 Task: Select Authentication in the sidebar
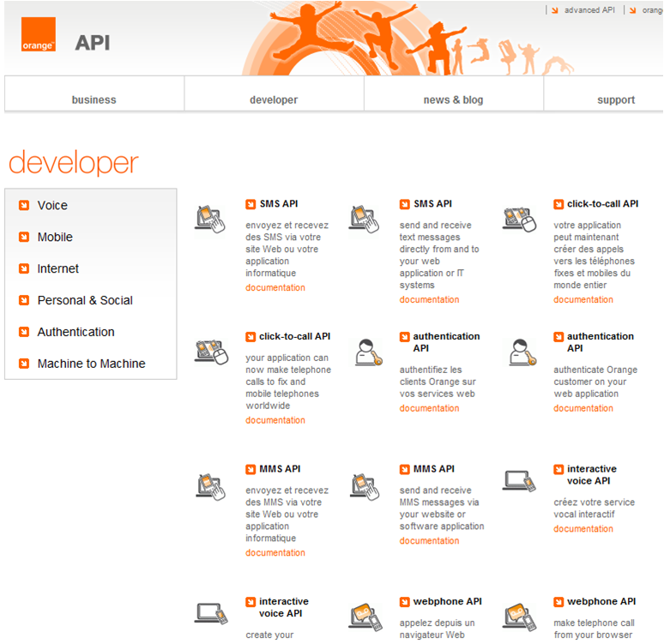pyautogui.click(x=75, y=332)
